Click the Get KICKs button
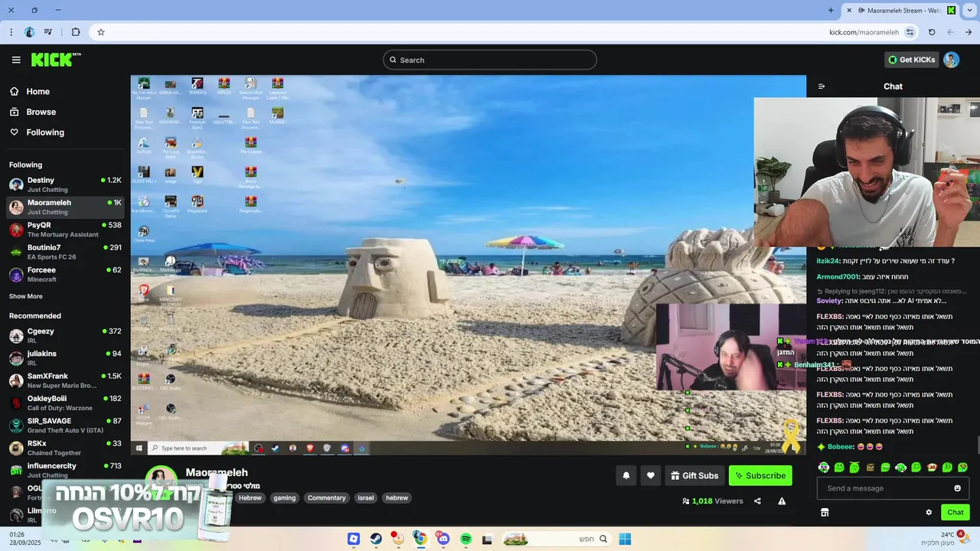 click(x=911, y=60)
